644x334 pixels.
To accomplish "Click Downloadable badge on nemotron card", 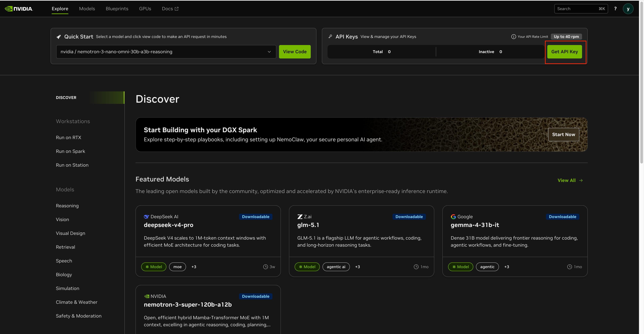I will (x=256, y=296).
